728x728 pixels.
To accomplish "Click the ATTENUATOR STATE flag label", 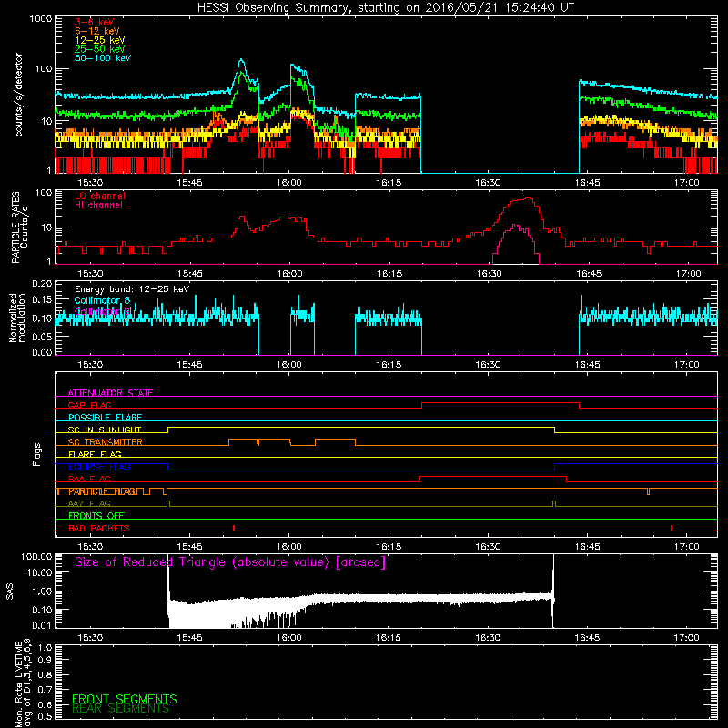I will point(110,393).
